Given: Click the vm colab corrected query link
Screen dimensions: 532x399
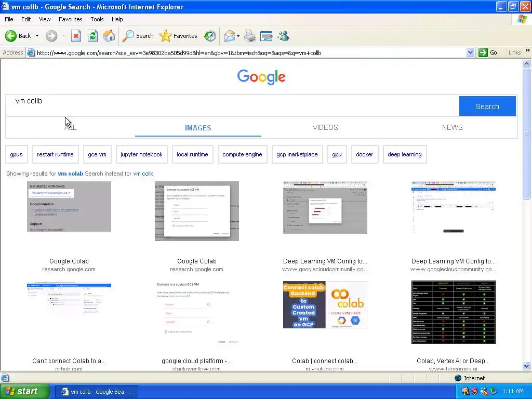Looking at the screenshot, I should coord(71,174).
